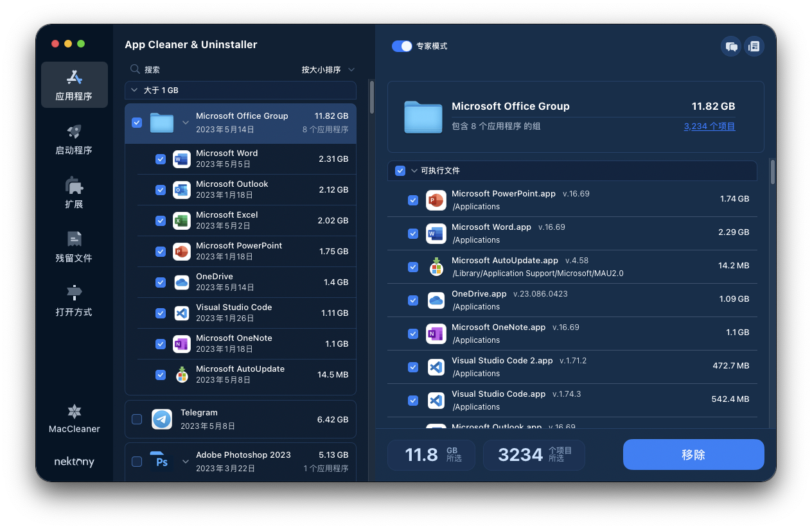Check the Telegram checkbox
The width and height of the screenshot is (812, 529).
137,419
